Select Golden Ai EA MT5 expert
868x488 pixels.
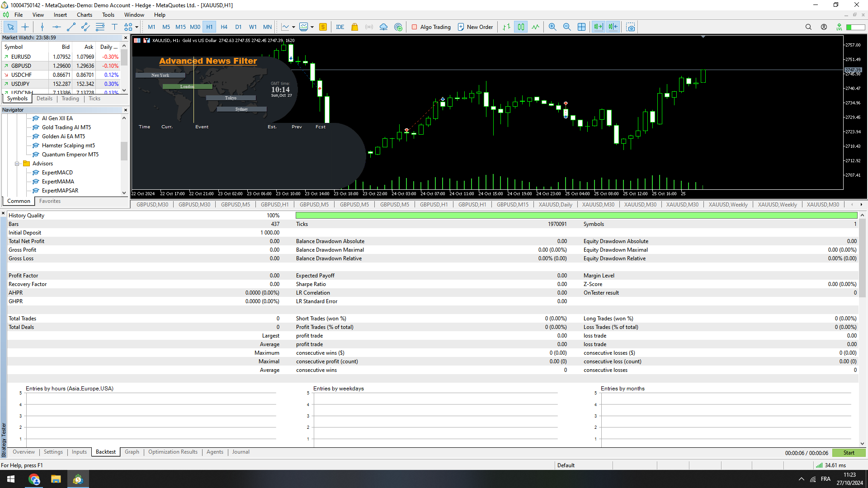pyautogui.click(x=63, y=136)
